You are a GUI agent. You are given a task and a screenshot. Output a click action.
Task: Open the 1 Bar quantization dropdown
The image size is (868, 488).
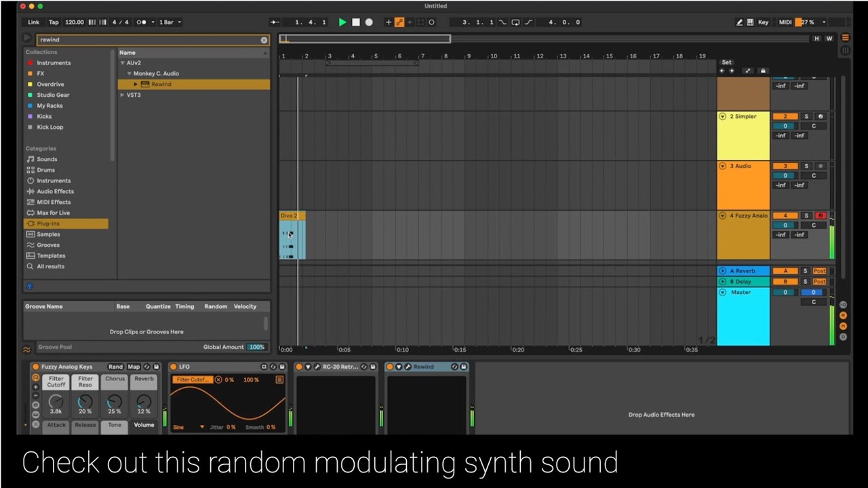point(170,22)
